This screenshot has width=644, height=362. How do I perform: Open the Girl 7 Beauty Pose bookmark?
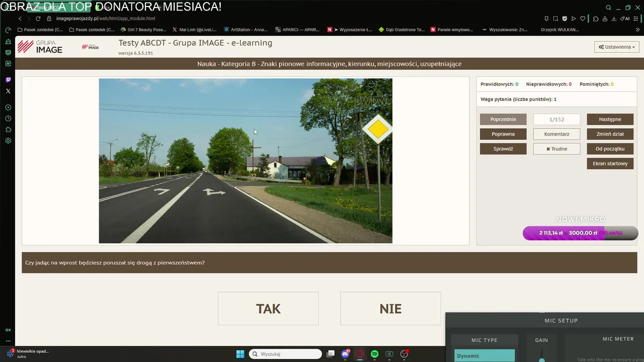(x=143, y=30)
